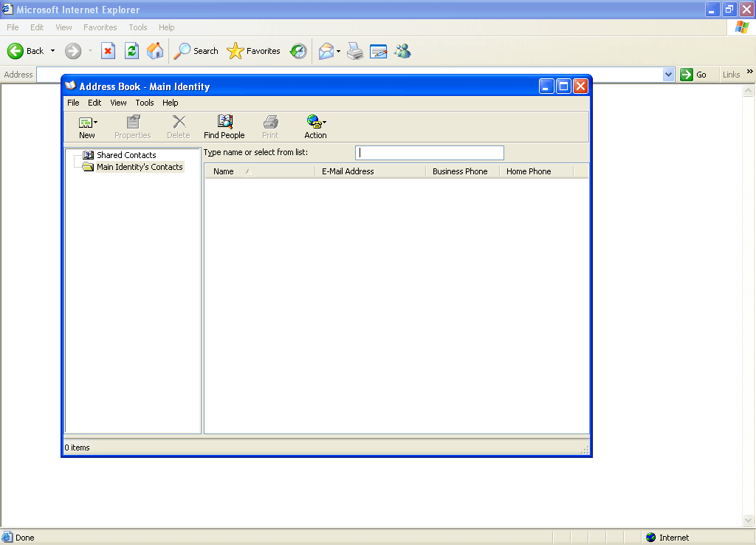756x545 pixels.
Task: Open the Find People tool
Action: point(224,127)
